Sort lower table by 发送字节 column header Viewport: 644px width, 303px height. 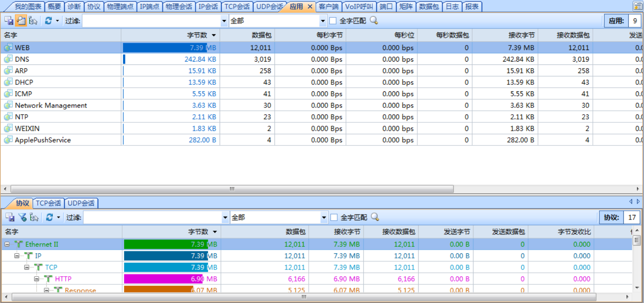click(x=445, y=232)
